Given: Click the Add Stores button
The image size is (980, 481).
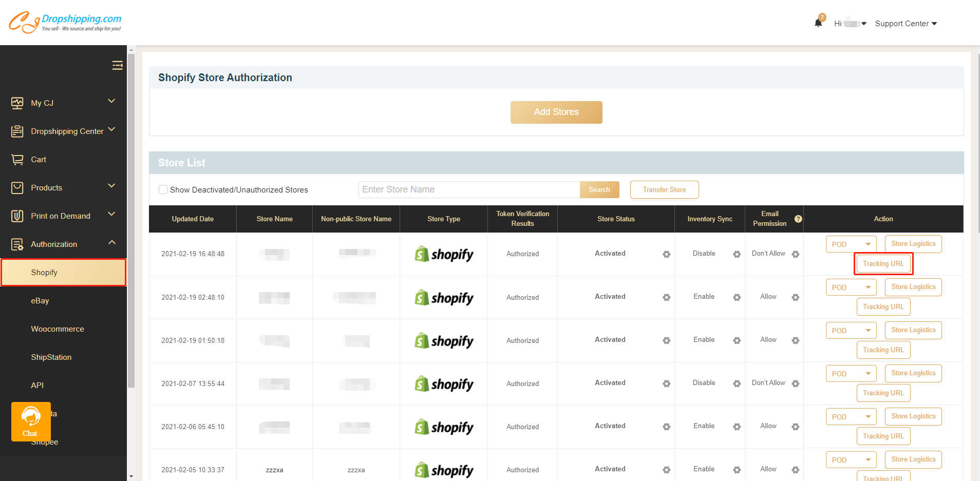Looking at the screenshot, I should 556,112.
